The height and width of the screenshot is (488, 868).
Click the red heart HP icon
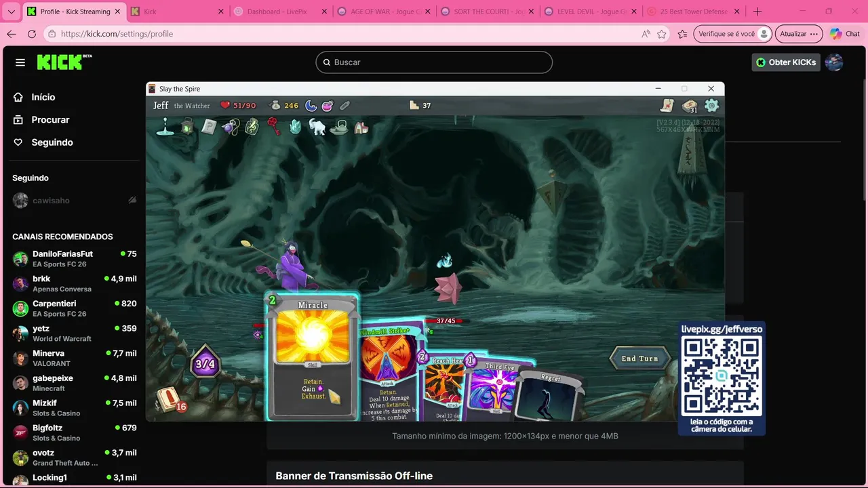225,105
